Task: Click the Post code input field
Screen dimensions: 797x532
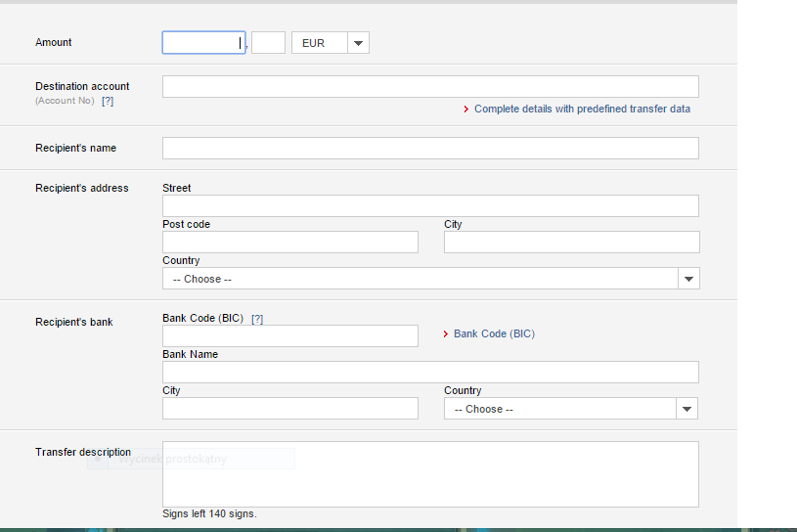Action: [290, 242]
